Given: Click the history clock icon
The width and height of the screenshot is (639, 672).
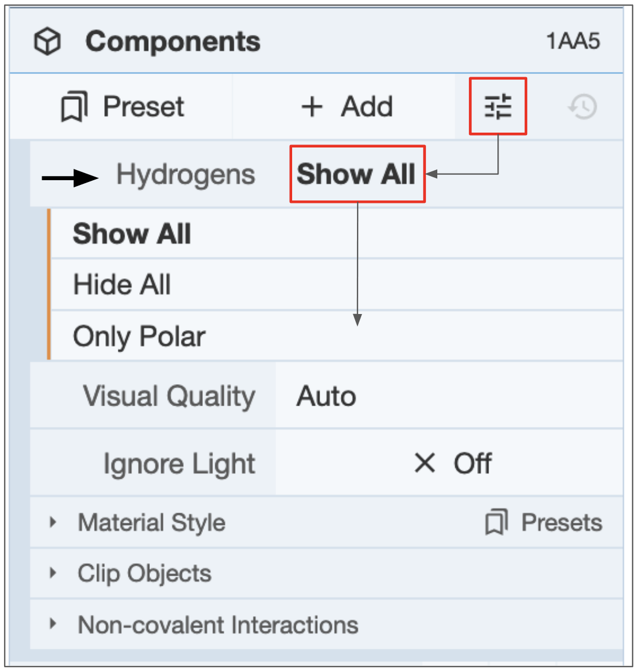Looking at the screenshot, I should (x=582, y=107).
